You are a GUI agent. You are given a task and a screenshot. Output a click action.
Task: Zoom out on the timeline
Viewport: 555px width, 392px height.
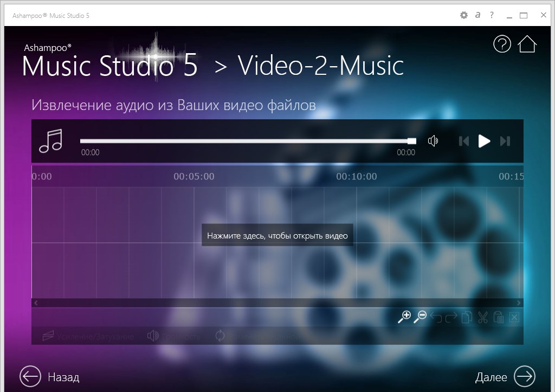click(x=420, y=317)
